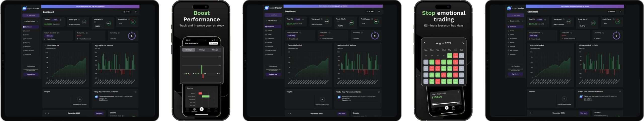
Task: Click the logout icon in the leftmost tablet header
Action: (x=136, y=12)
